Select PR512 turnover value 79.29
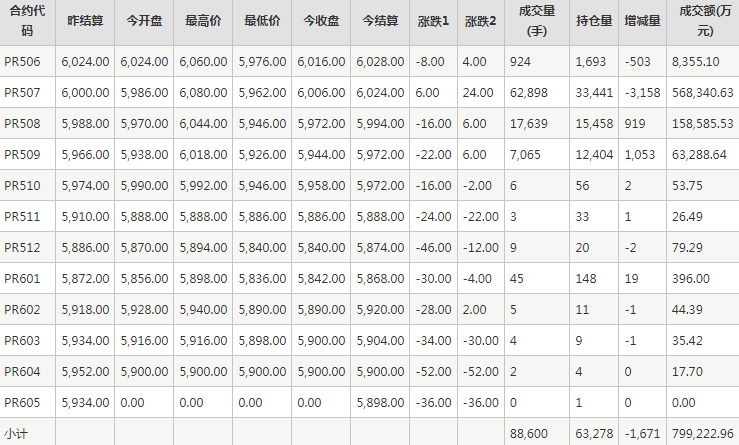Viewport: 739px width, 445px height. click(687, 248)
